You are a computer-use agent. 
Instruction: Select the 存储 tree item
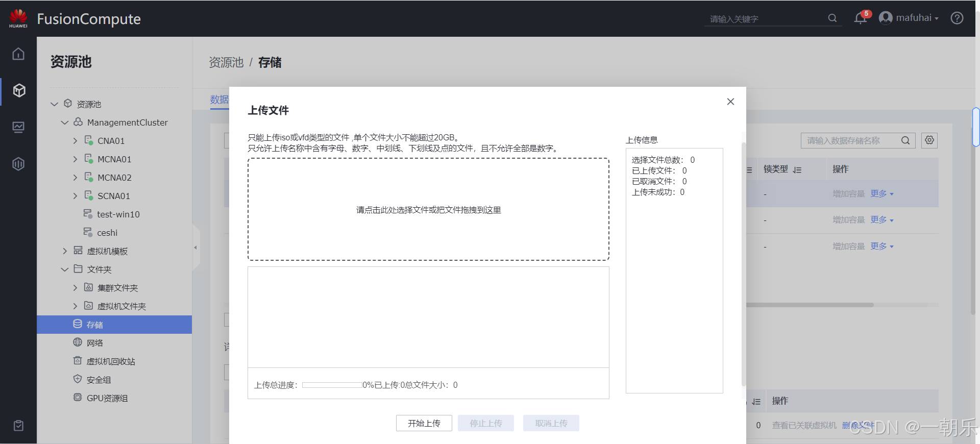[x=114, y=325]
